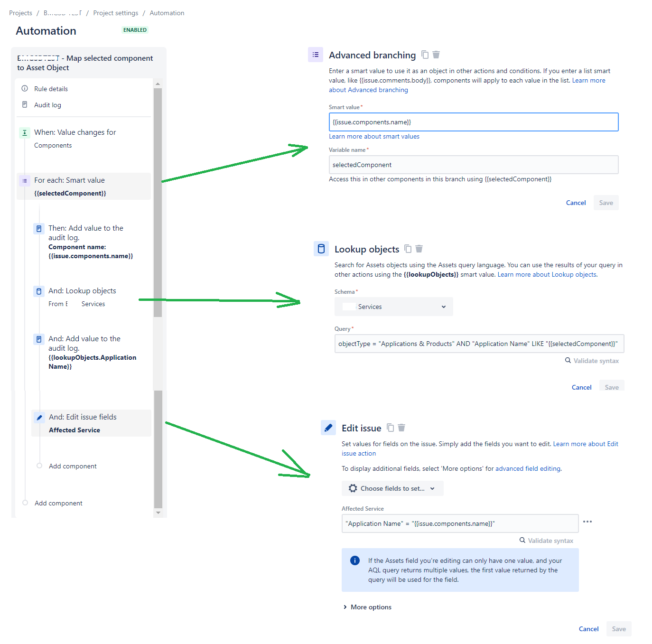The height and width of the screenshot is (644, 652).
Task: Expand More options section
Action: 367,607
